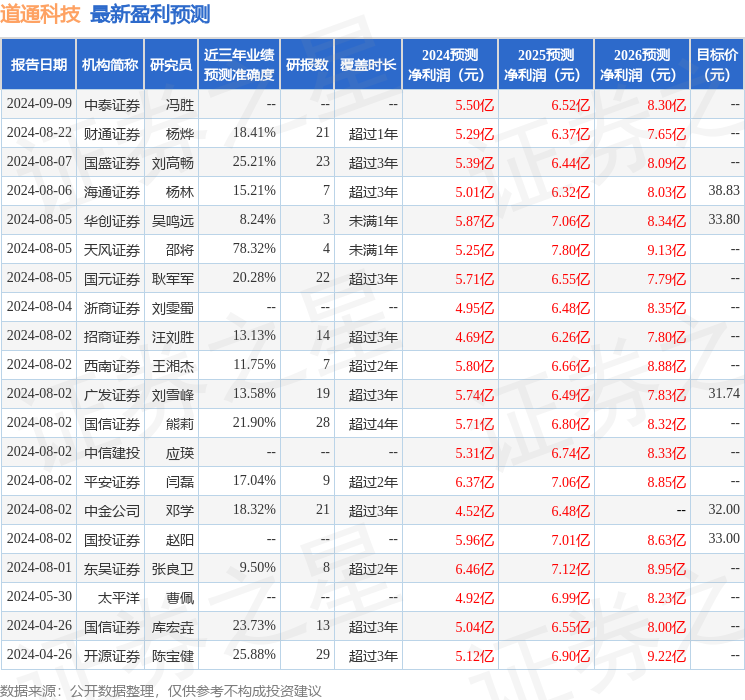The height and width of the screenshot is (700, 745).
Task: Click analyst name 王湘杰
Action: pos(173,366)
